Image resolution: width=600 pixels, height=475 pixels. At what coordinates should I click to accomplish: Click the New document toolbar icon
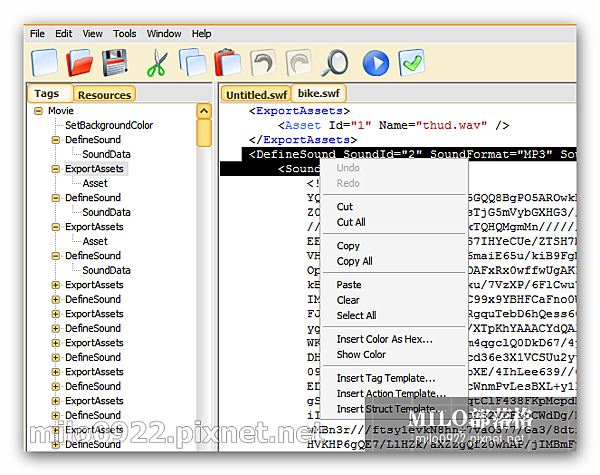45,62
